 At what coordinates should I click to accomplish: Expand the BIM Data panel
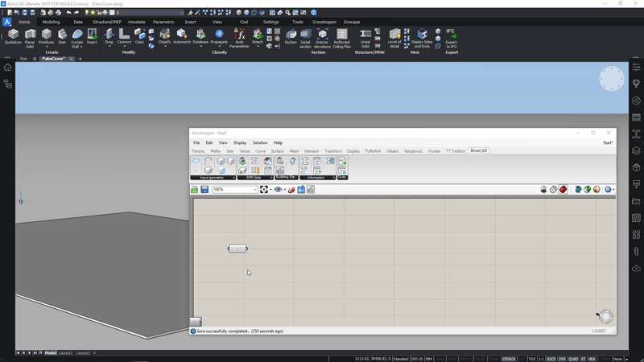coord(270,177)
